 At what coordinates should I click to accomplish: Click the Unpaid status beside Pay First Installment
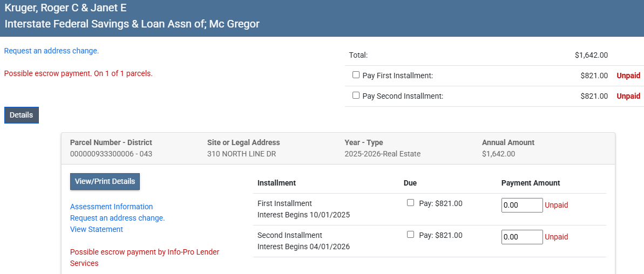tap(628, 76)
